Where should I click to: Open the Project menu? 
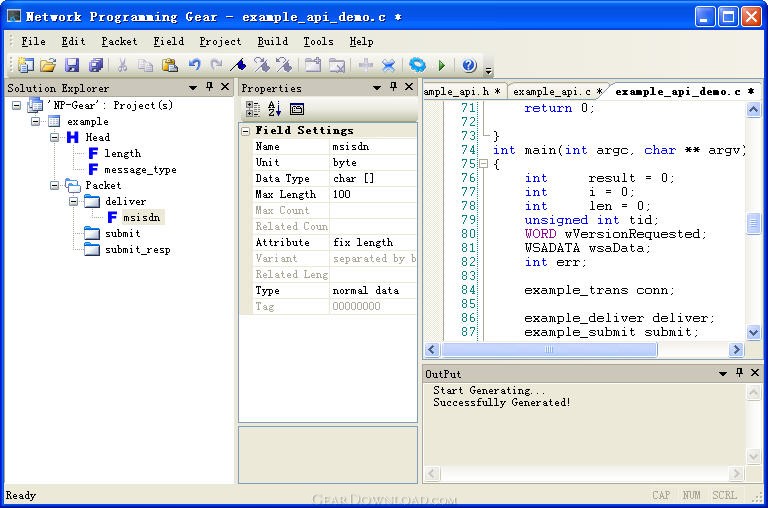pyautogui.click(x=220, y=42)
